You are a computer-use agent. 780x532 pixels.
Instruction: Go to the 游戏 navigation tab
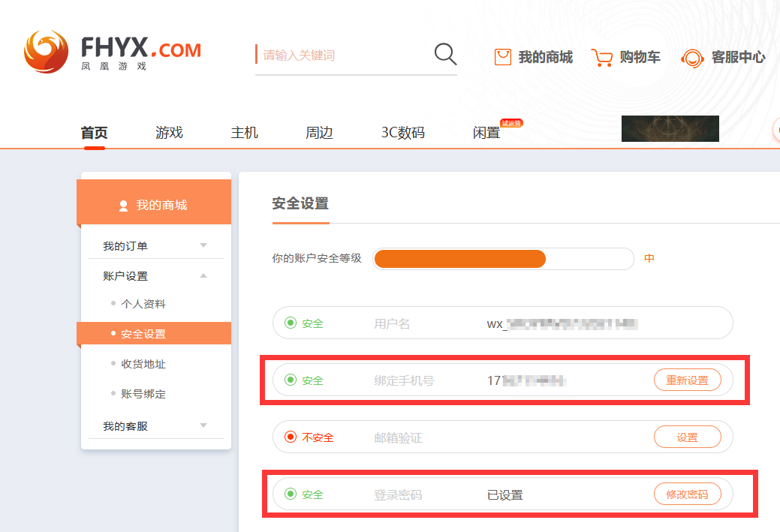coord(169,133)
